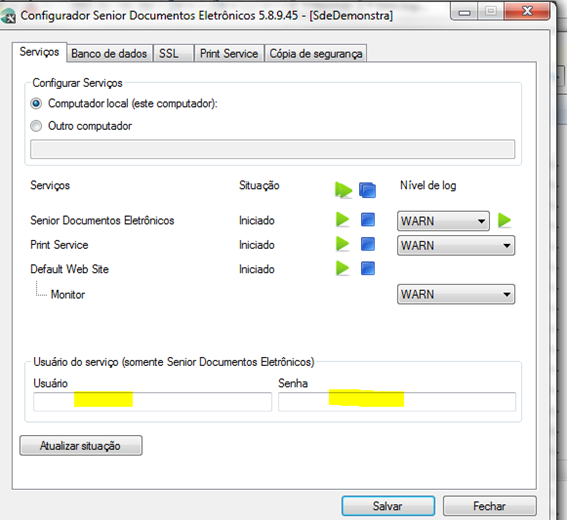Click Iniciado status of Print Service

(x=257, y=245)
